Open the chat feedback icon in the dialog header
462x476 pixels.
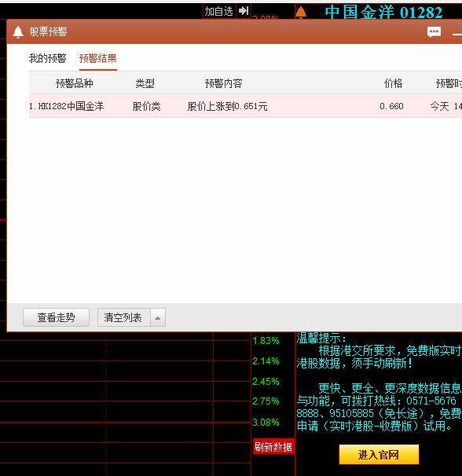coord(434,32)
